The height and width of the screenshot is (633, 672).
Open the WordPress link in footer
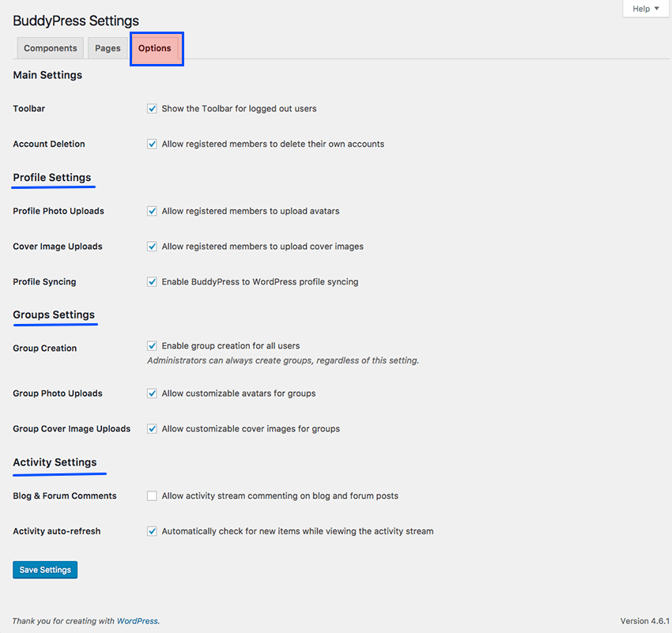[x=137, y=621]
